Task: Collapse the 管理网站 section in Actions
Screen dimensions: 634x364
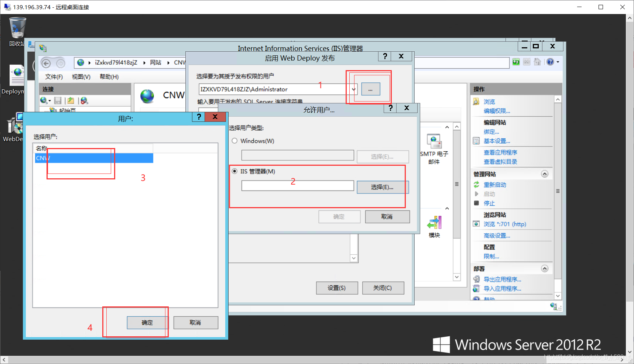Action: tap(545, 174)
